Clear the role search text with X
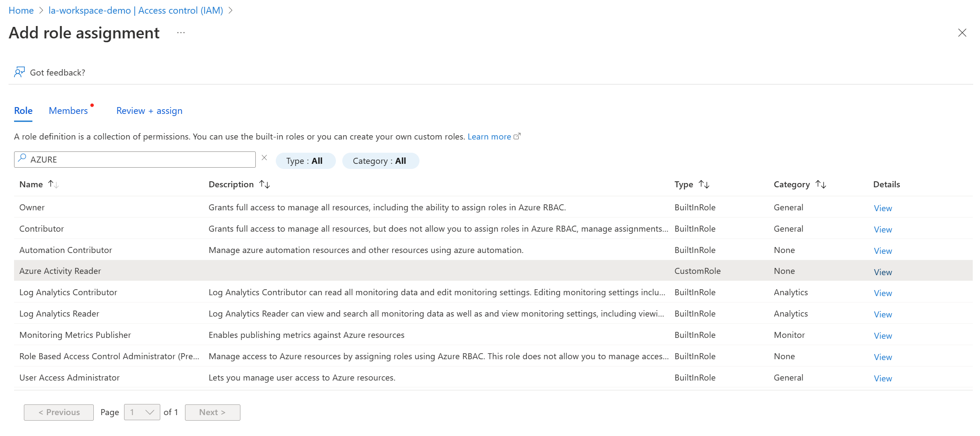Image resolution: width=980 pixels, height=436 pixels. (x=264, y=158)
